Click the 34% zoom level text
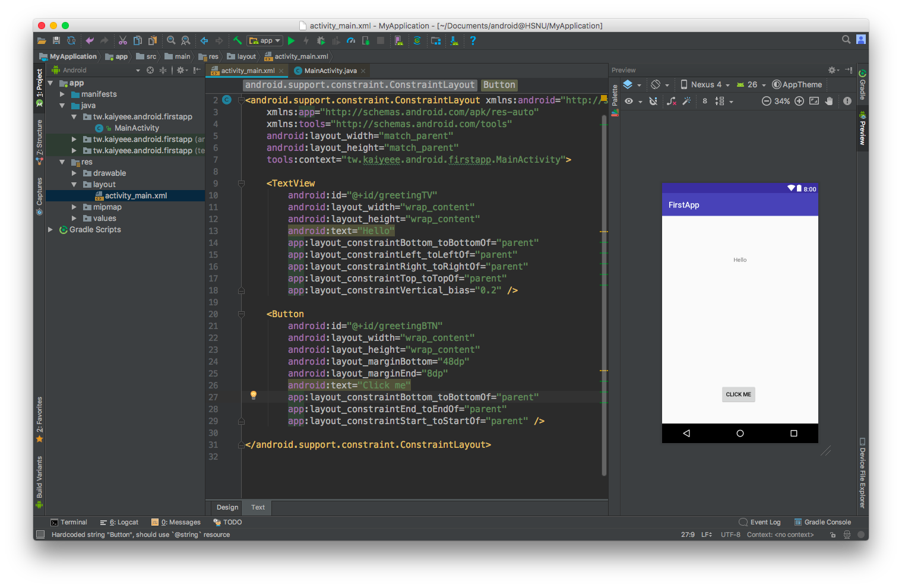The height and width of the screenshot is (588, 902). 782,101
